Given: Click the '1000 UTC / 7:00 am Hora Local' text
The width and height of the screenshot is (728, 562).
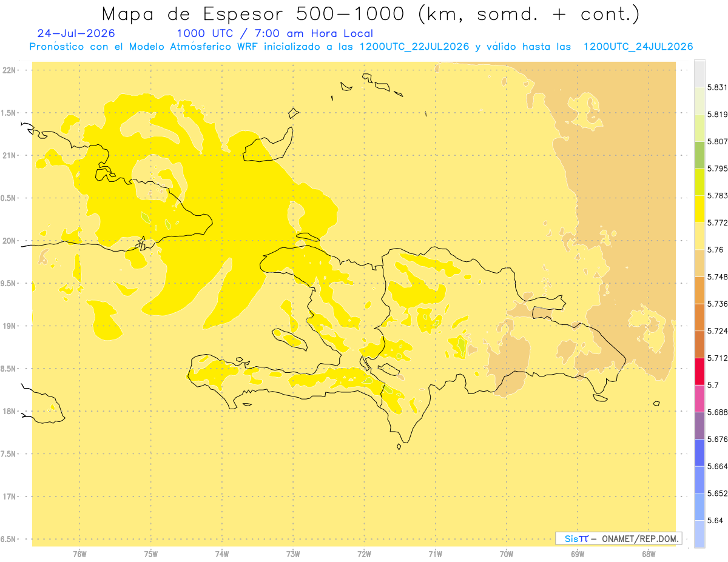Looking at the screenshot, I should (275, 33).
